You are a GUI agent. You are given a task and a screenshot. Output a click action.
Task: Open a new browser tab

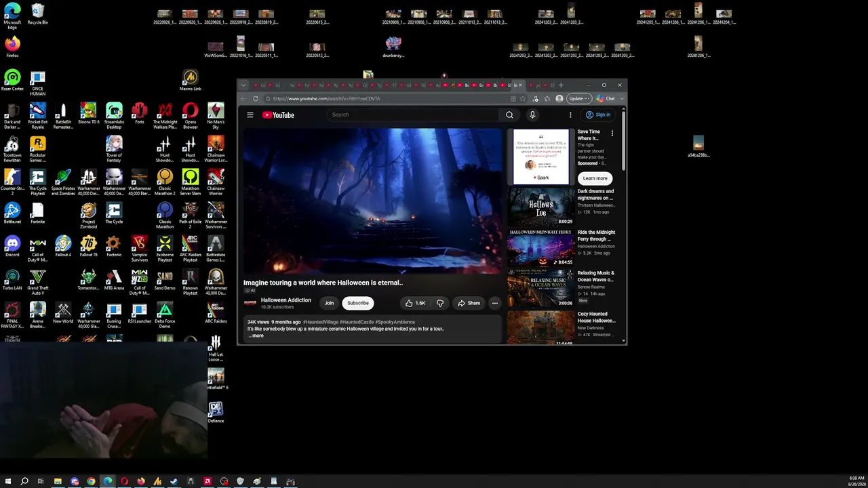pyautogui.click(x=561, y=85)
